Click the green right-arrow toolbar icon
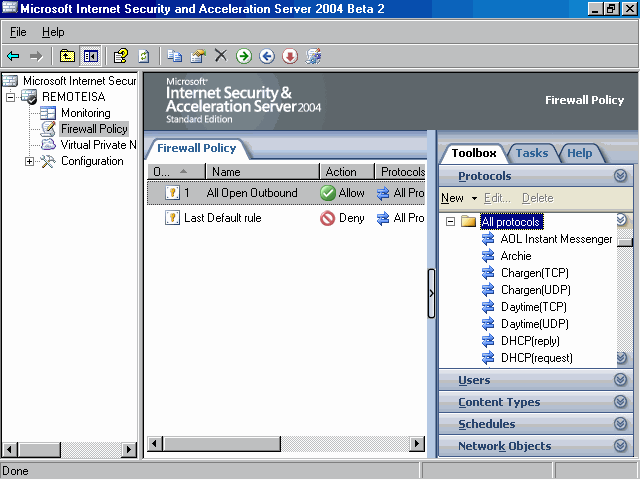The image size is (640, 480). pyautogui.click(x=243, y=56)
